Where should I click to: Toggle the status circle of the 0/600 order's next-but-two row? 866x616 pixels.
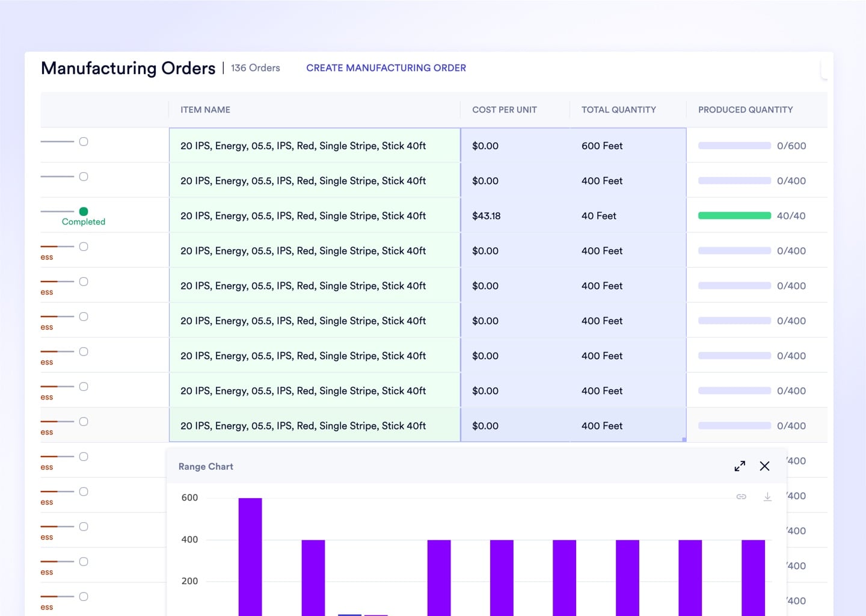(84, 247)
